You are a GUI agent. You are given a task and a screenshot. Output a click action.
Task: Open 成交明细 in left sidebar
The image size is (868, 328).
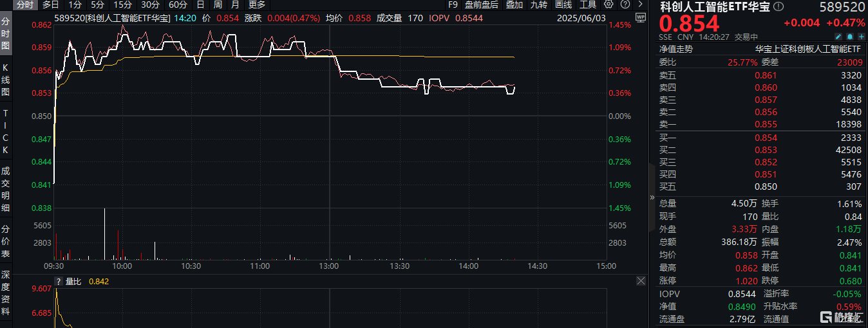[6, 189]
